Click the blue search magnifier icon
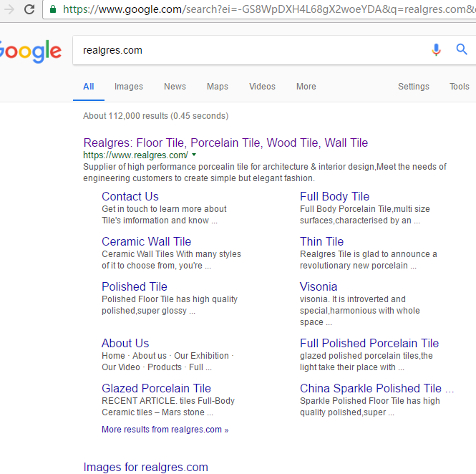476x474 pixels. [462, 49]
